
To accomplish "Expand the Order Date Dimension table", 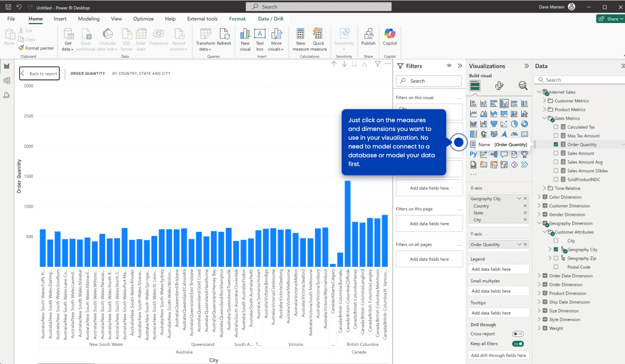I will point(539,276).
